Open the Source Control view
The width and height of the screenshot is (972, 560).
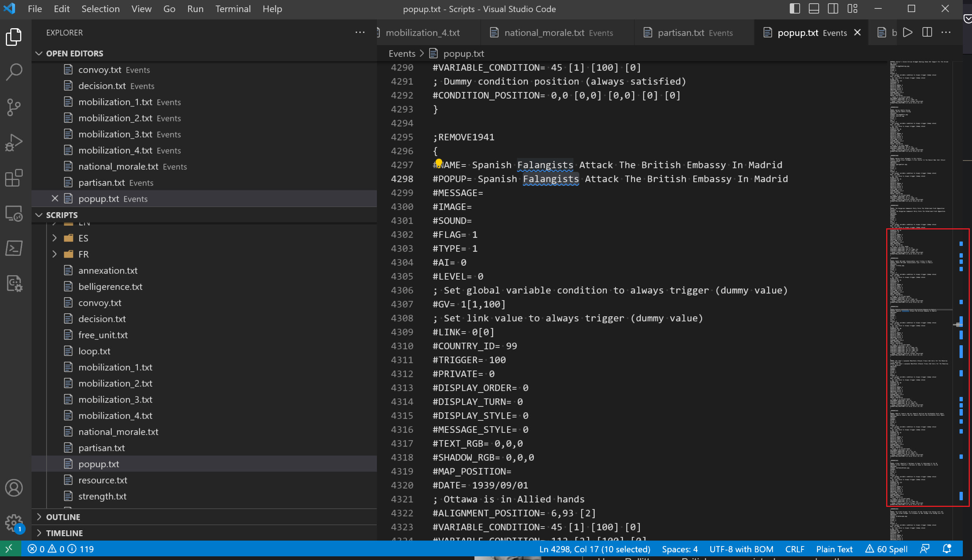14,107
